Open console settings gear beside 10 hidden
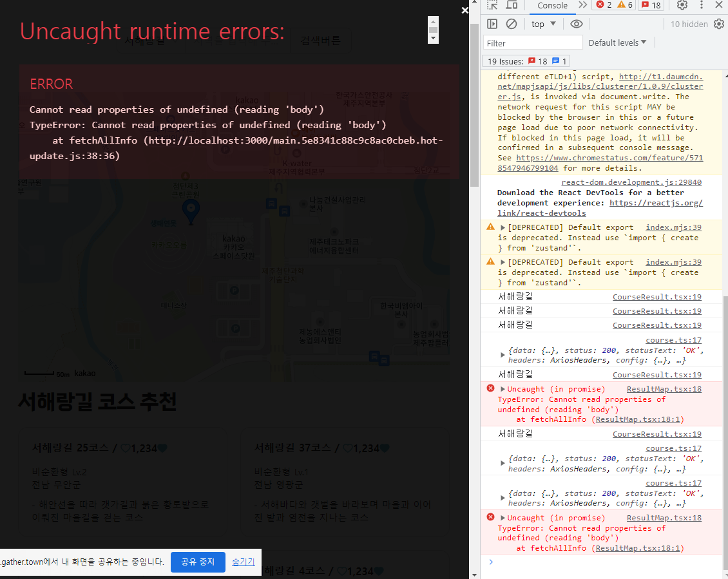This screenshot has width=728, height=579. click(x=719, y=24)
